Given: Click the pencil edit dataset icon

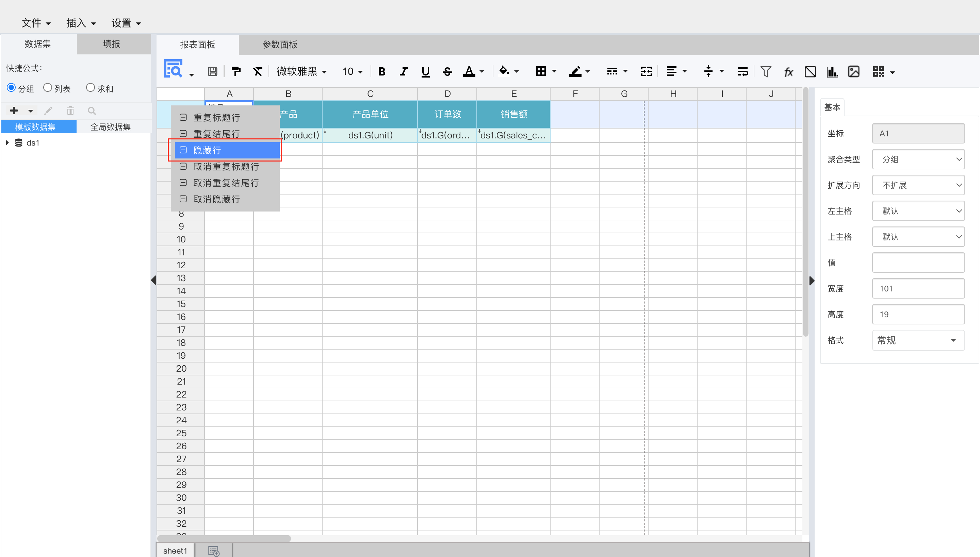Looking at the screenshot, I should [x=48, y=111].
